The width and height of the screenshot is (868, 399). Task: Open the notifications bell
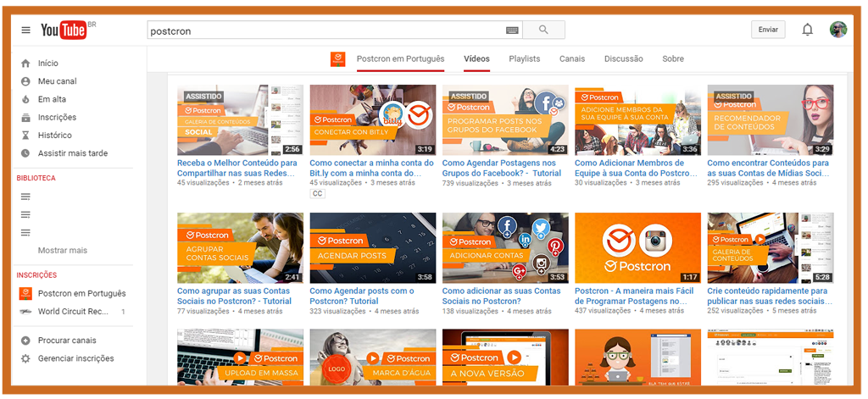(807, 30)
